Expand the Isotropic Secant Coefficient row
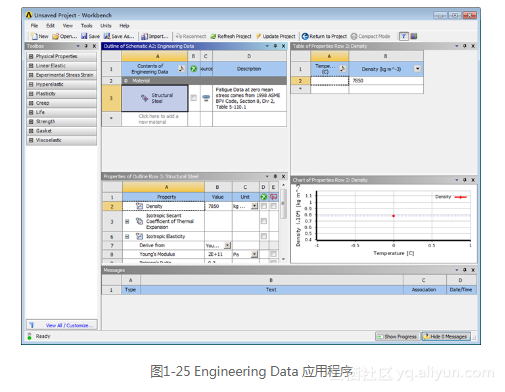Viewport: 505px width, 392px height. click(127, 221)
